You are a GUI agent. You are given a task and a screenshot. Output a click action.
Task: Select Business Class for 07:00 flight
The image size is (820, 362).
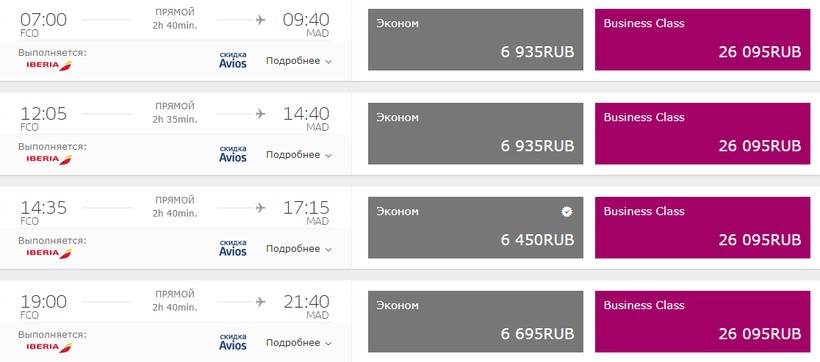tap(702, 39)
